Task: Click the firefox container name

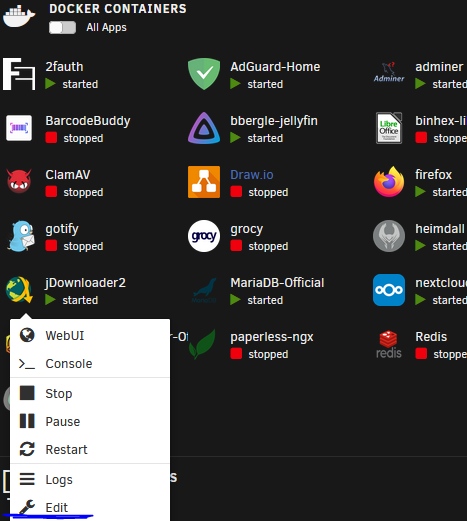Action: (433, 175)
